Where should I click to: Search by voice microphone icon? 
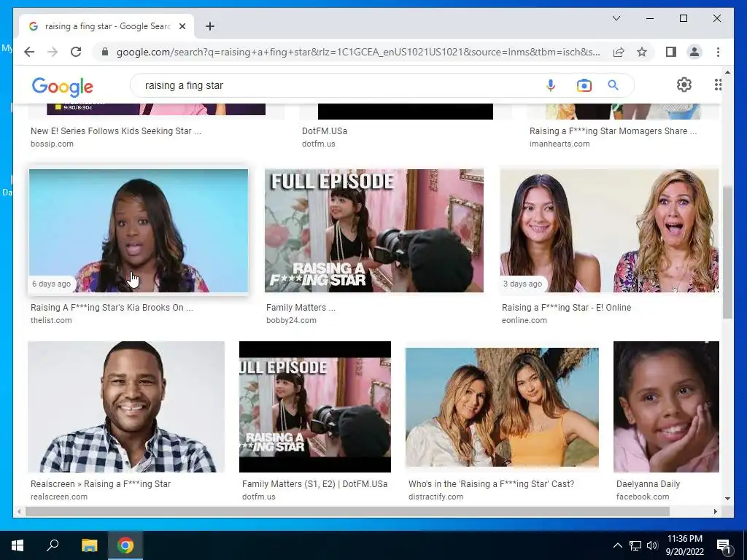(x=550, y=85)
